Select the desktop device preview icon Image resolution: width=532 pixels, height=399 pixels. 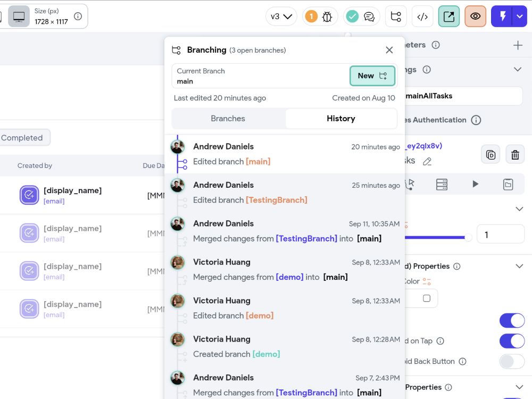pyautogui.click(x=19, y=16)
